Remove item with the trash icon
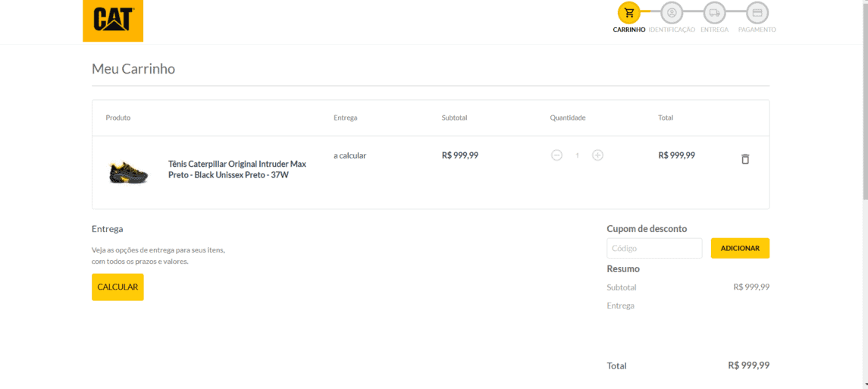Viewport: 868px width, 389px height. 745,158
